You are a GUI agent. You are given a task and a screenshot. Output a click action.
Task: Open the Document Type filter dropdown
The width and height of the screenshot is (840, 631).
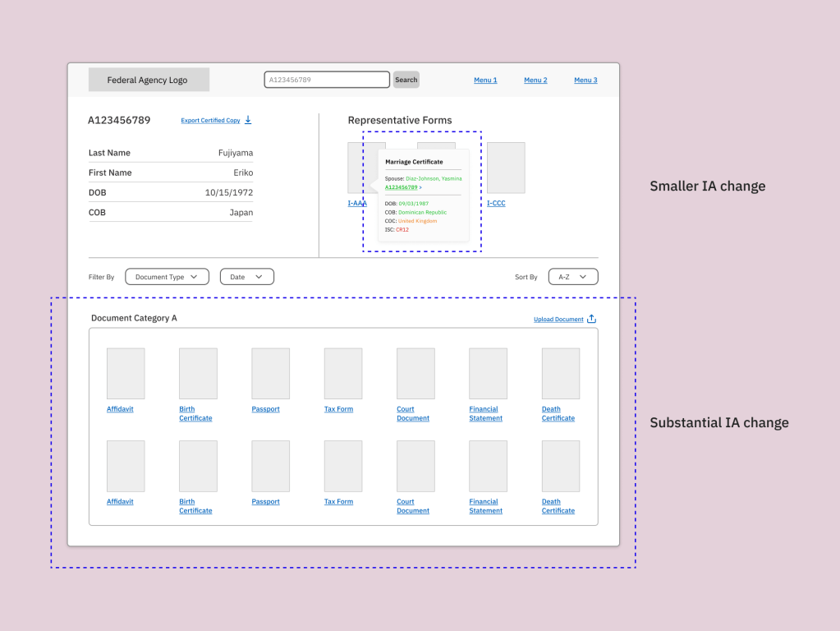[167, 277]
